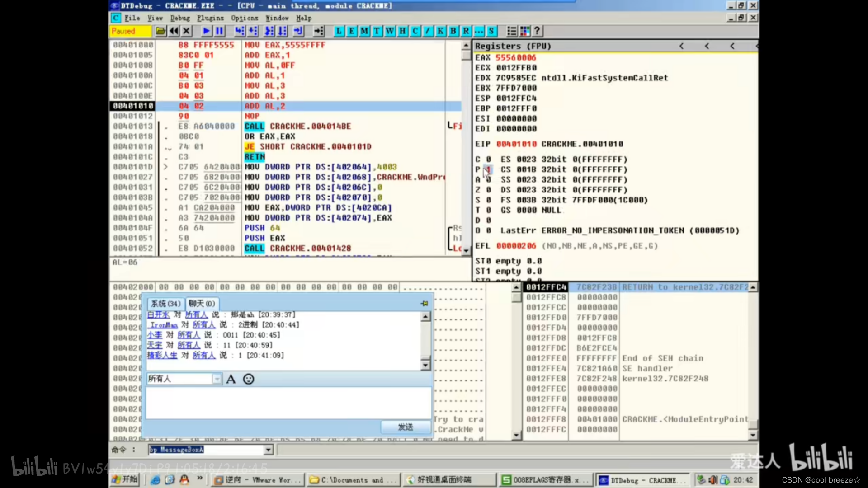
Task: Click the Step Over toolbar icon
Action: click(253, 31)
